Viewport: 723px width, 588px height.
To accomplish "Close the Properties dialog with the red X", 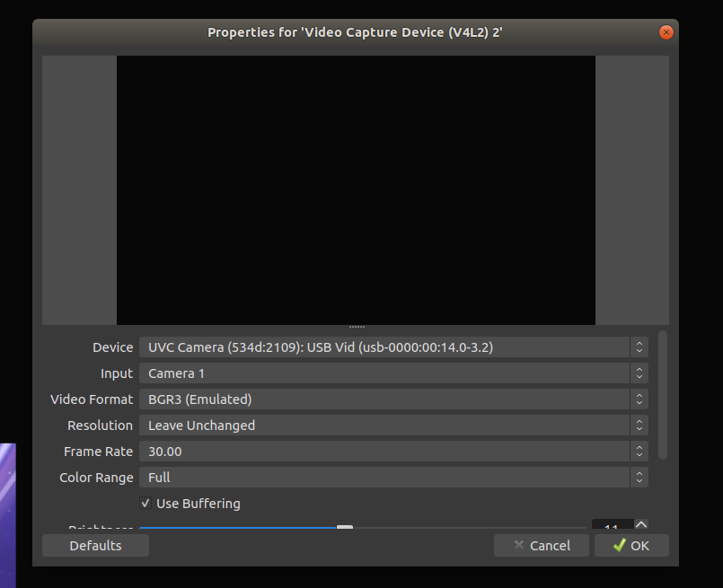I will click(x=666, y=32).
